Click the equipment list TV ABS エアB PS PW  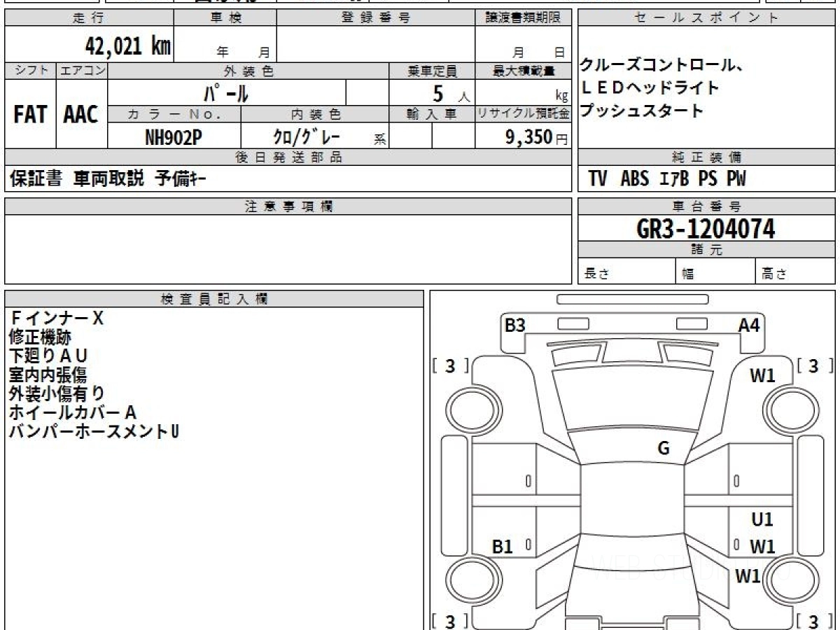coord(667,179)
